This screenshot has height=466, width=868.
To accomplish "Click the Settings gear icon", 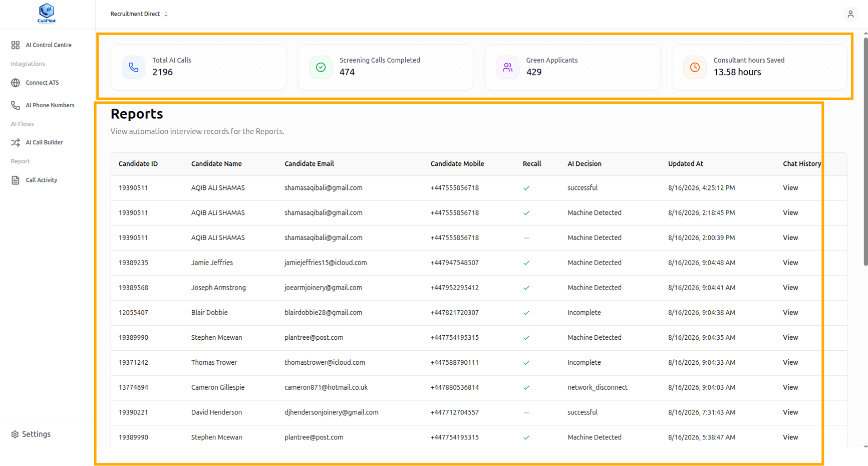I will tap(15, 434).
